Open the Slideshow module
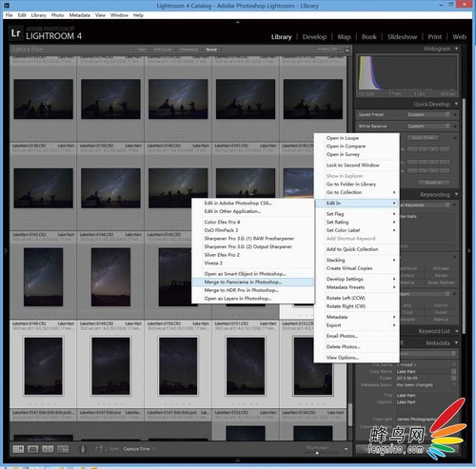476x469 pixels. (x=402, y=37)
